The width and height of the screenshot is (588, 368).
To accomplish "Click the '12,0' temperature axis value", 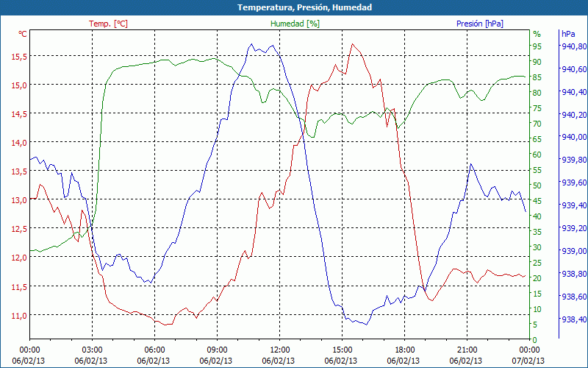I will pyautogui.click(x=19, y=258).
